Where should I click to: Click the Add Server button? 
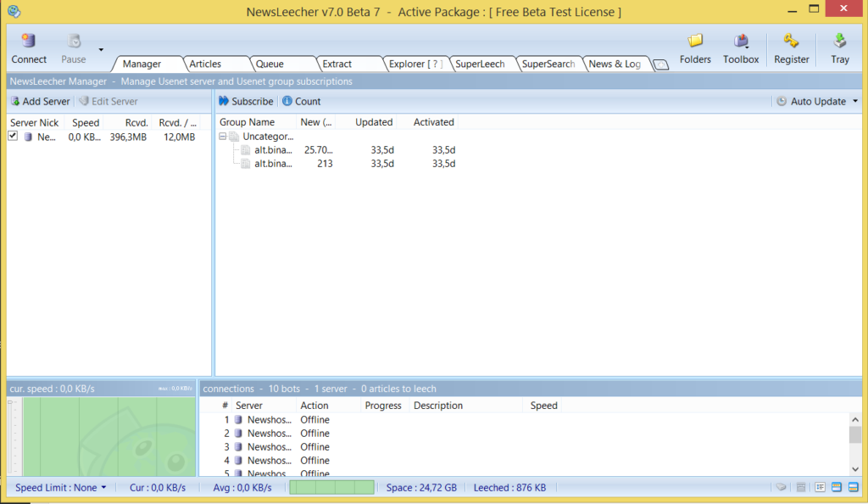point(41,101)
